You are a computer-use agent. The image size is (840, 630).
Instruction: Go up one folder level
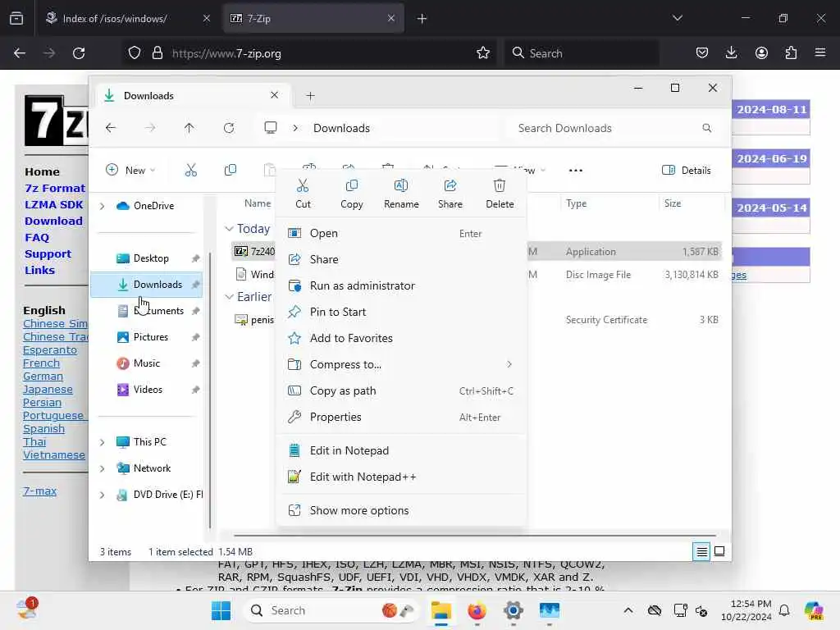point(189,128)
